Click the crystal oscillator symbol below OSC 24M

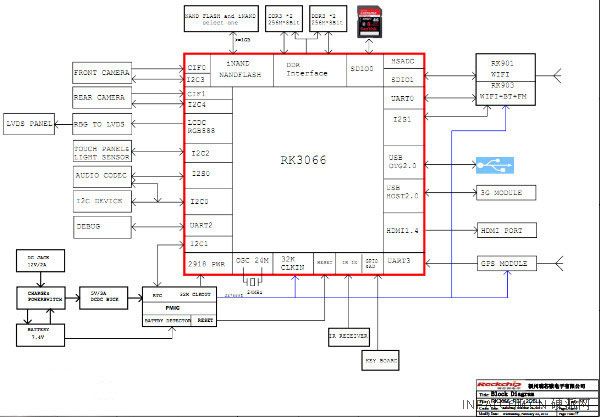(252, 283)
